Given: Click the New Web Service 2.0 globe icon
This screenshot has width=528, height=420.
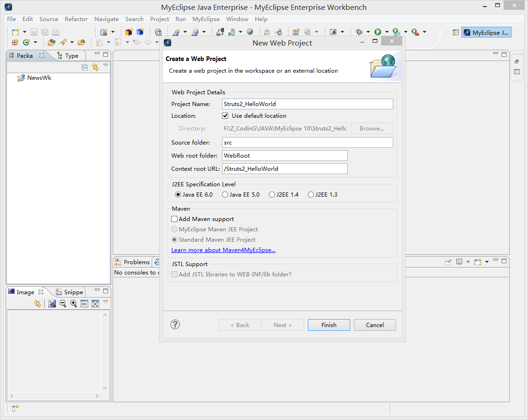Looking at the screenshot, I should coord(158,32).
